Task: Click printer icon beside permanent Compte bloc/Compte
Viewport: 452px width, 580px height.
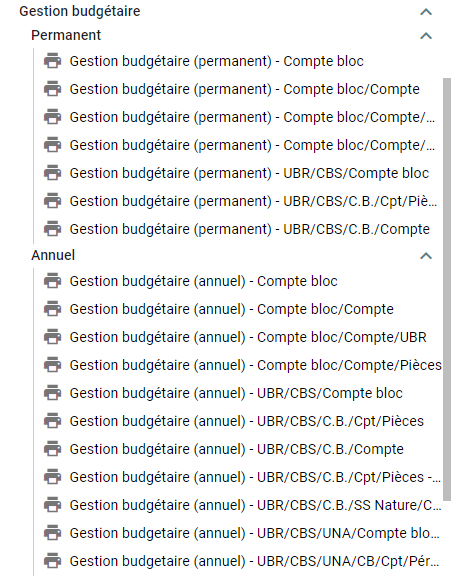Action: pos(53,89)
